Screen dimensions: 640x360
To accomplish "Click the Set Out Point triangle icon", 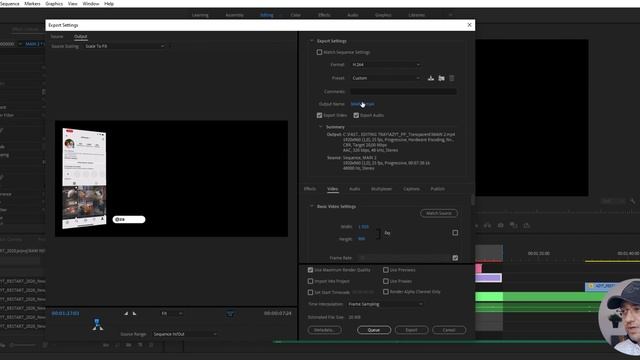I will (x=134, y=313).
